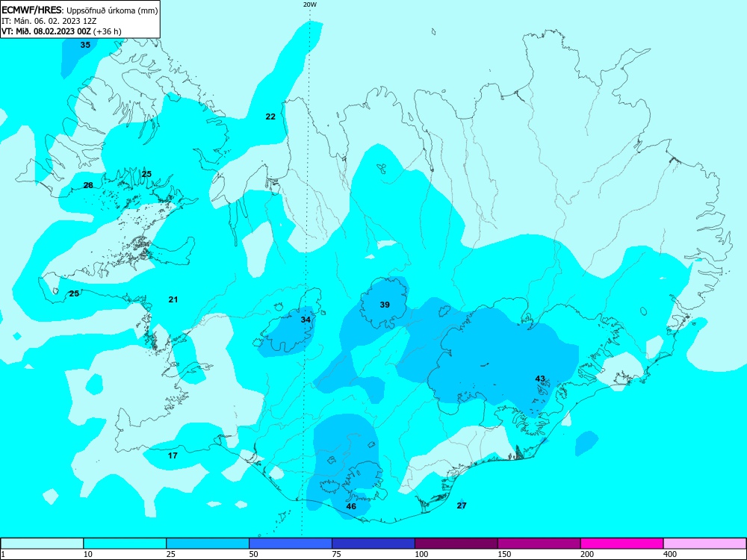This screenshot has height=560, width=747.
Task: Click the VT Mið. 08.02.2023 00Z line
Action: [x=61, y=31]
